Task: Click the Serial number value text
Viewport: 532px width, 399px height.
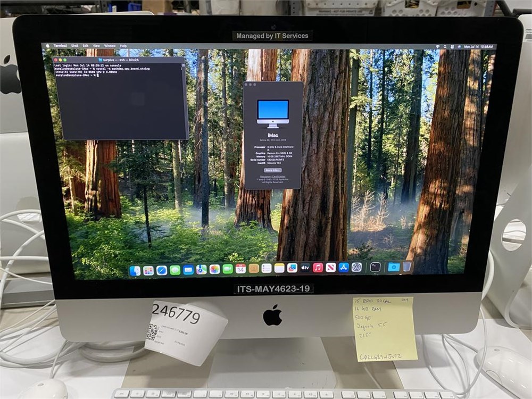Action: [276, 160]
